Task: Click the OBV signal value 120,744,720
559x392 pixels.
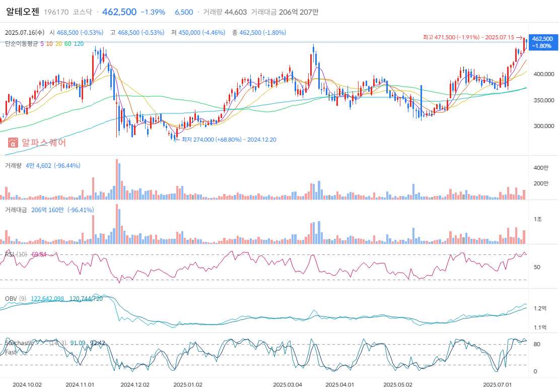Action: tap(86, 299)
